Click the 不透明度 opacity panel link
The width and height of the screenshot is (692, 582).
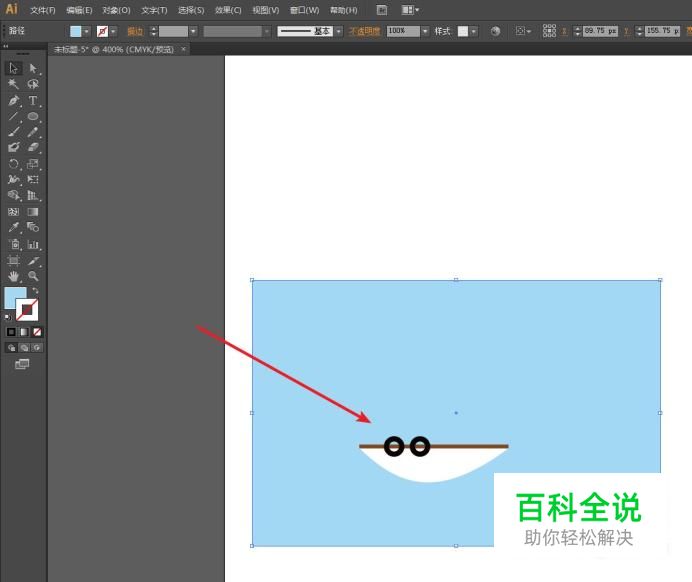tap(365, 31)
